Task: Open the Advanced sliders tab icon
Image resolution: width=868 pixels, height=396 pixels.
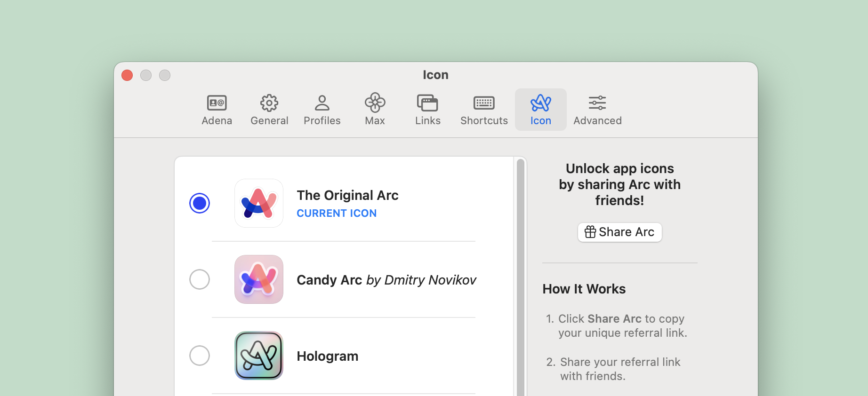Action: click(597, 103)
